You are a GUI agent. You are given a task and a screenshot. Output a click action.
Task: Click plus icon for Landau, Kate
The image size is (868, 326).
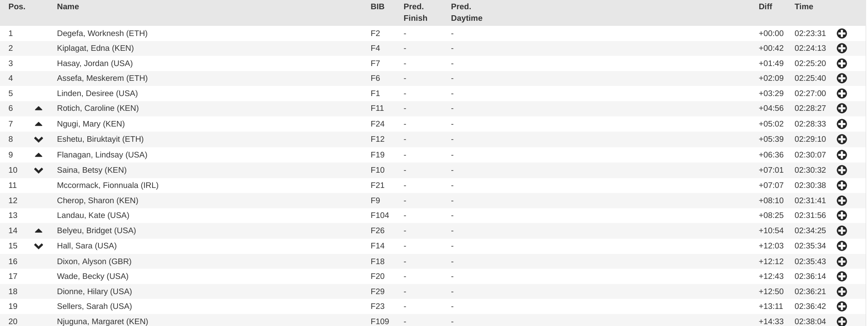842,215
